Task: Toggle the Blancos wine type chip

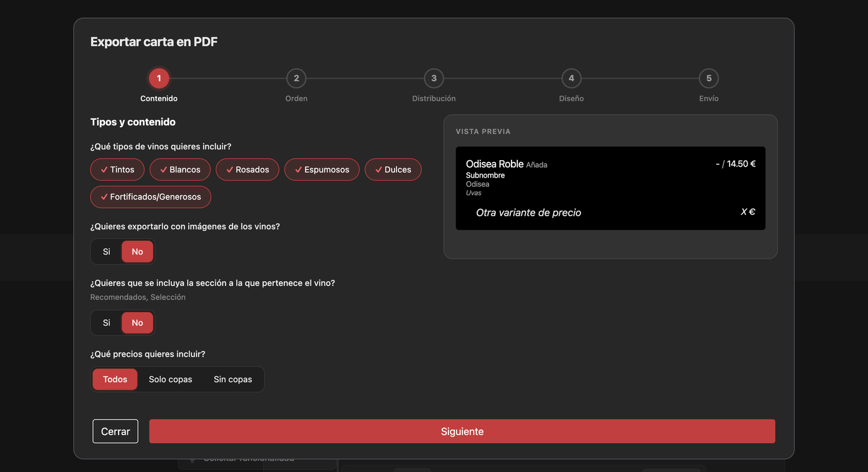Action: point(180,169)
